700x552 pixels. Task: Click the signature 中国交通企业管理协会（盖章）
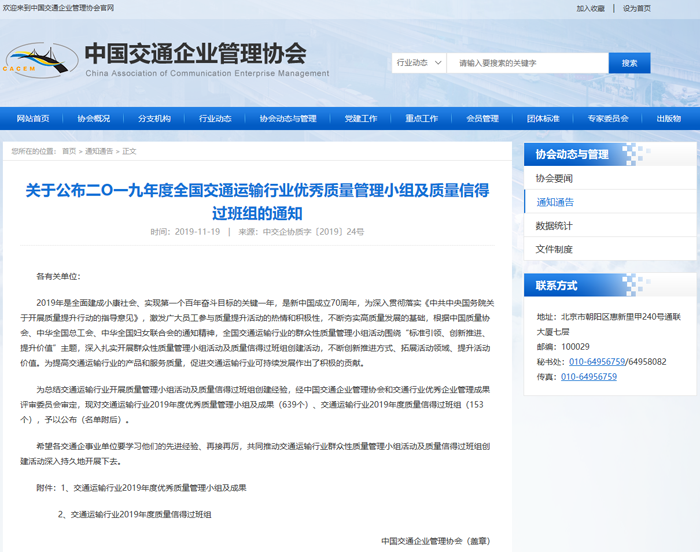click(436, 541)
